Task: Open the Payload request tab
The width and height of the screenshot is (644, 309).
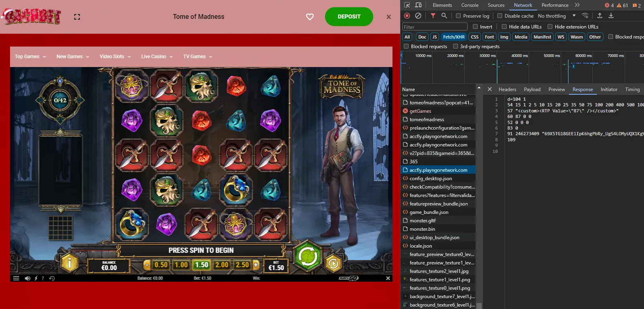Action: pos(532,89)
